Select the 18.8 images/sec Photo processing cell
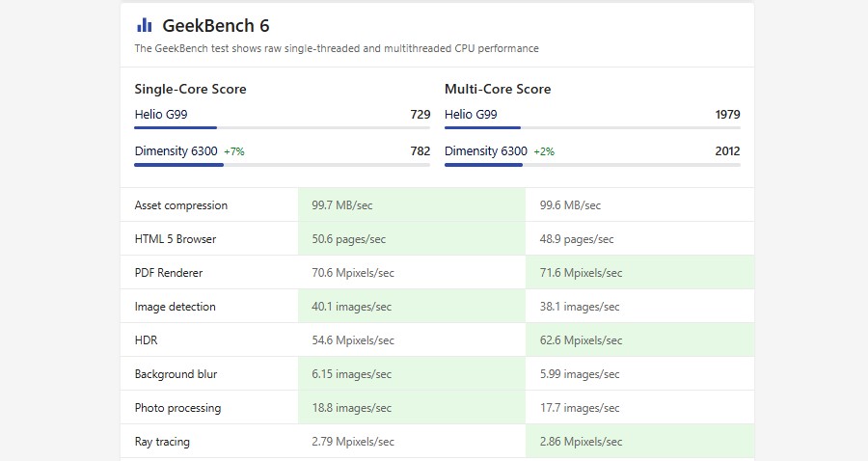Image resolution: width=868 pixels, height=461 pixels. click(x=351, y=408)
